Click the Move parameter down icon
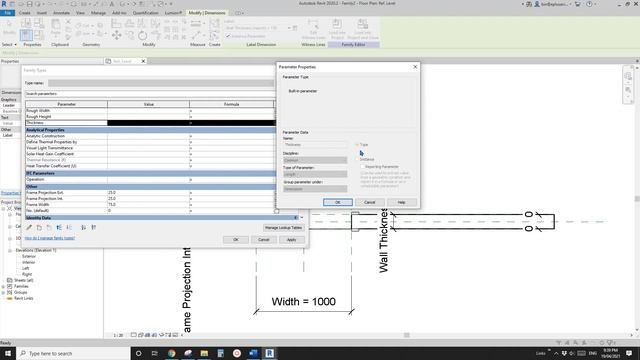Image resolution: width=640 pixels, height=360 pixels. [69, 227]
